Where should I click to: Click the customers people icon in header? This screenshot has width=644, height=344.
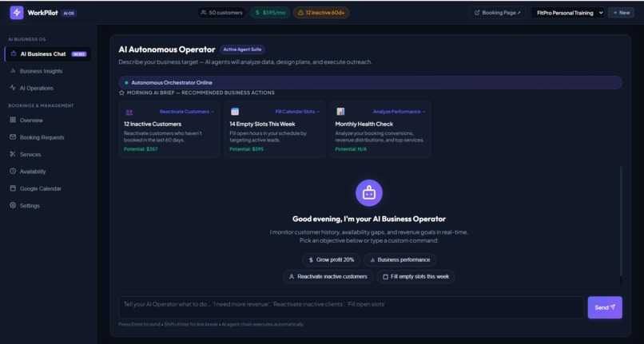coord(204,13)
